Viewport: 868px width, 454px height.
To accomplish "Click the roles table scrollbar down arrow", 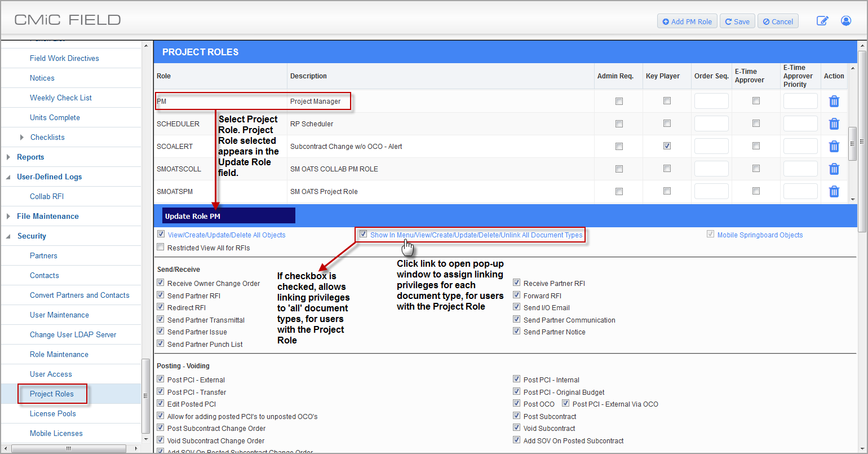I will pos(853,199).
